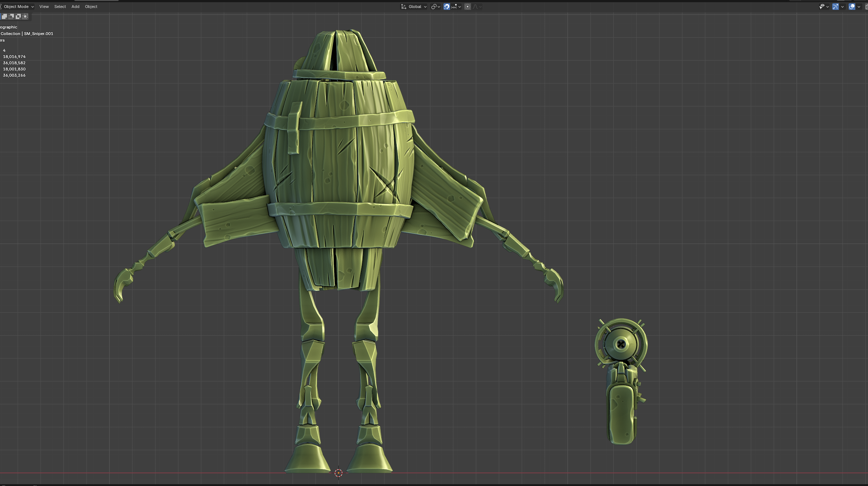The height and width of the screenshot is (486, 868).
Task: Click the 3D cursor at origin
Action: point(338,473)
